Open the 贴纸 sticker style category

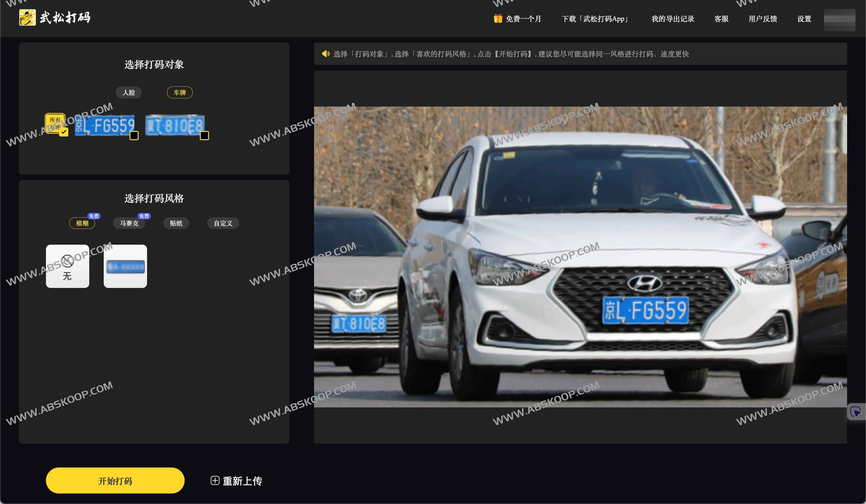176,223
